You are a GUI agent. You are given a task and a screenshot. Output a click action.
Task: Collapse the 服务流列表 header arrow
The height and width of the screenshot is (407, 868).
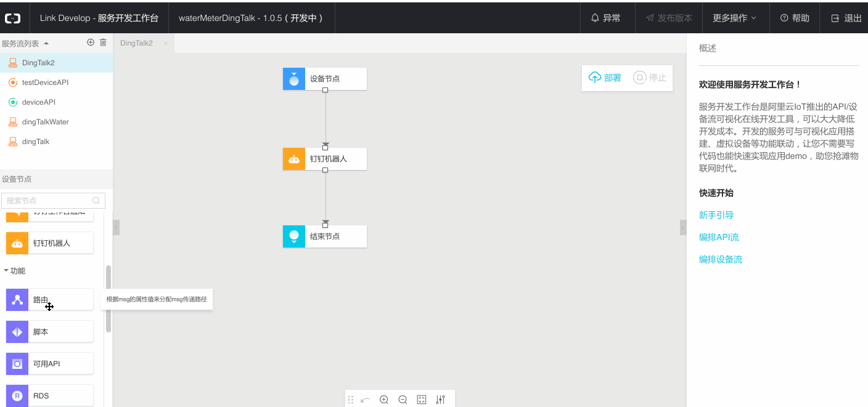pos(46,44)
